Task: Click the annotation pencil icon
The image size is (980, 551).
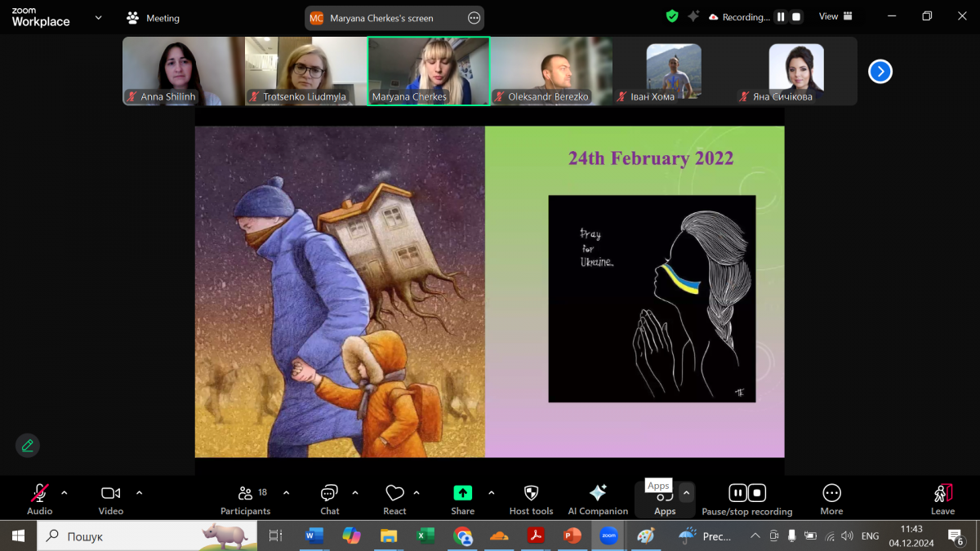Action: point(28,445)
